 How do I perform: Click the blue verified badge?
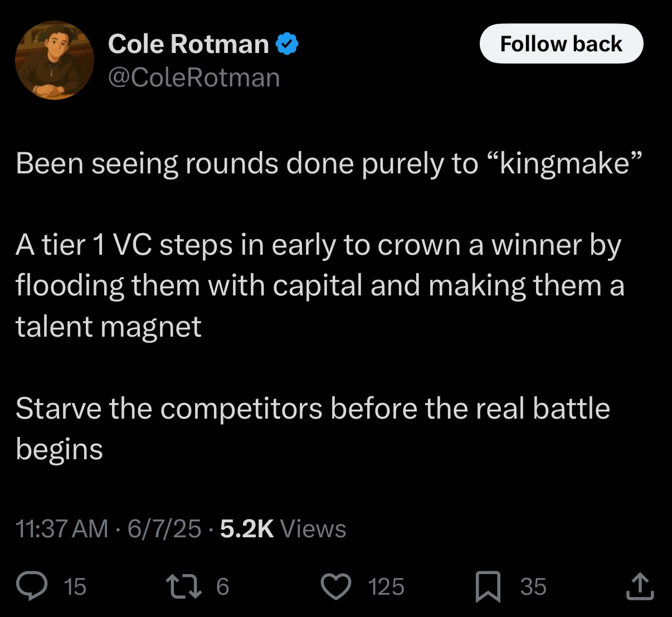click(x=288, y=44)
